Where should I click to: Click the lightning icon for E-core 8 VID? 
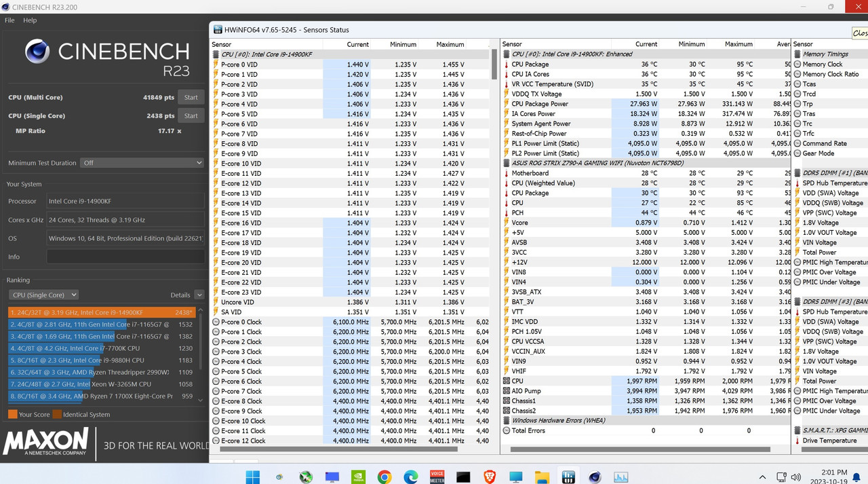pyautogui.click(x=216, y=143)
